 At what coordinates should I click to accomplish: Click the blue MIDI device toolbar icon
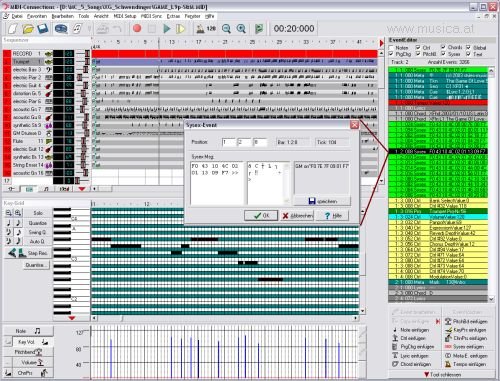pyautogui.click(x=61, y=29)
